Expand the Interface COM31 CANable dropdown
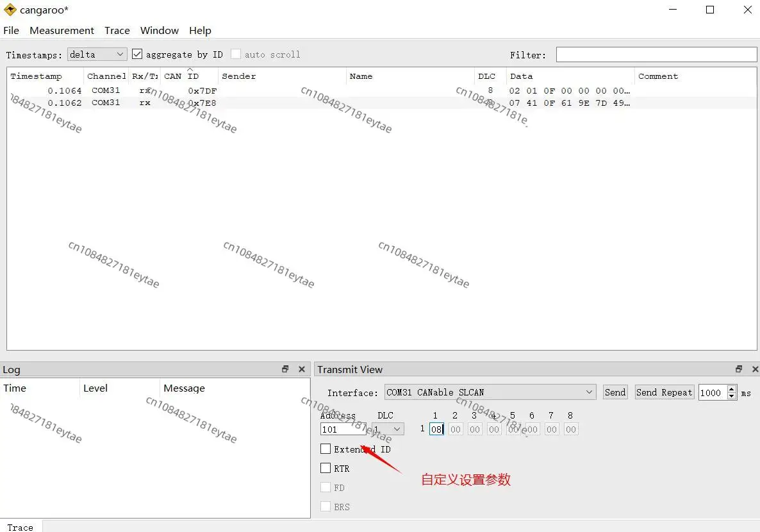The image size is (760, 532). (490, 392)
